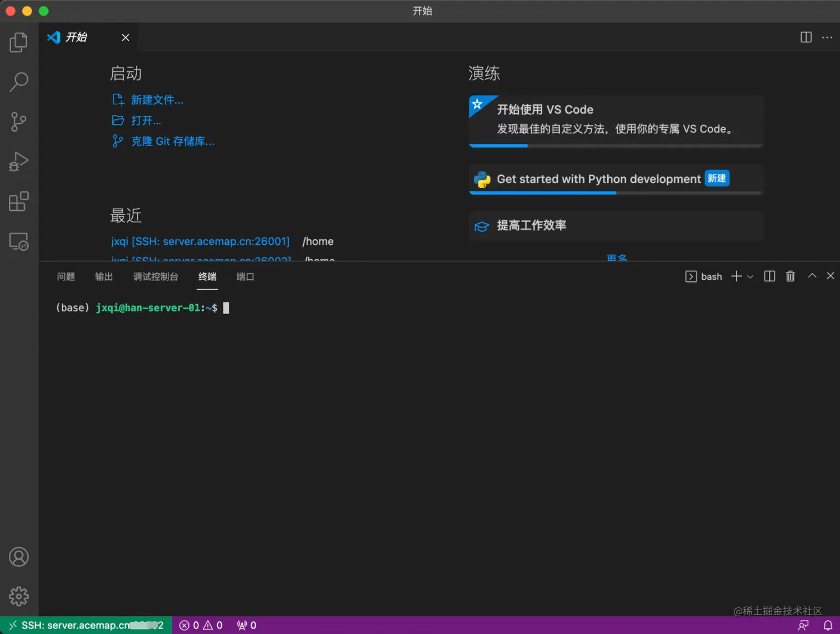Click the terminal prompt input area

tap(226, 308)
